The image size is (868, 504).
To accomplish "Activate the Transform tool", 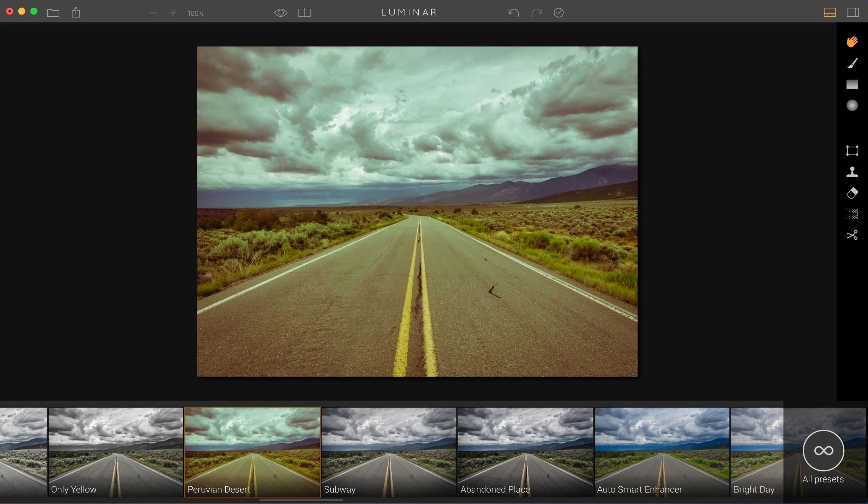I will click(x=852, y=151).
